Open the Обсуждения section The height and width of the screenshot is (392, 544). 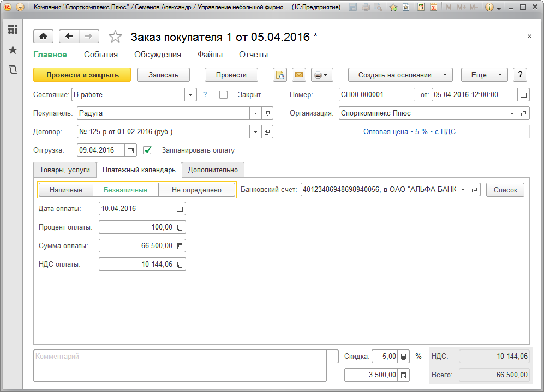pos(158,55)
